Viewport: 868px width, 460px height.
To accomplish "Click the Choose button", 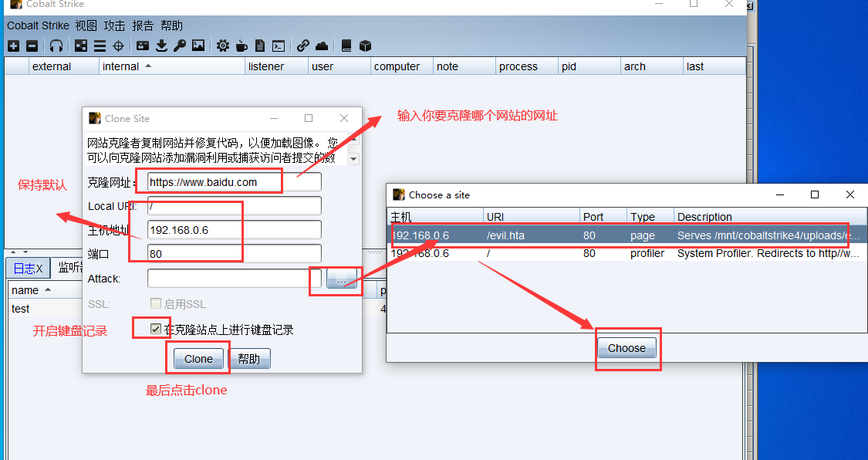I will point(627,348).
